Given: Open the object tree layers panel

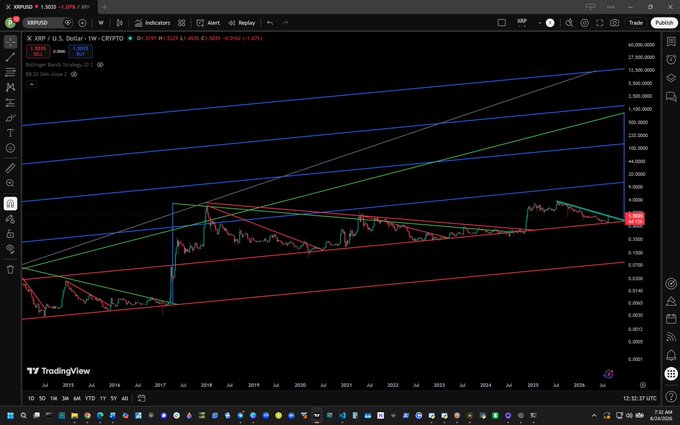Looking at the screenshot, I should tap(671, 78).
